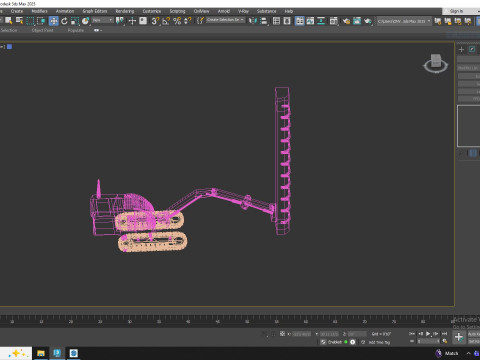Viewport: 480px width, 360px height.
Task: Open Rendered Frame Window icon
Action: coord(357,21)
